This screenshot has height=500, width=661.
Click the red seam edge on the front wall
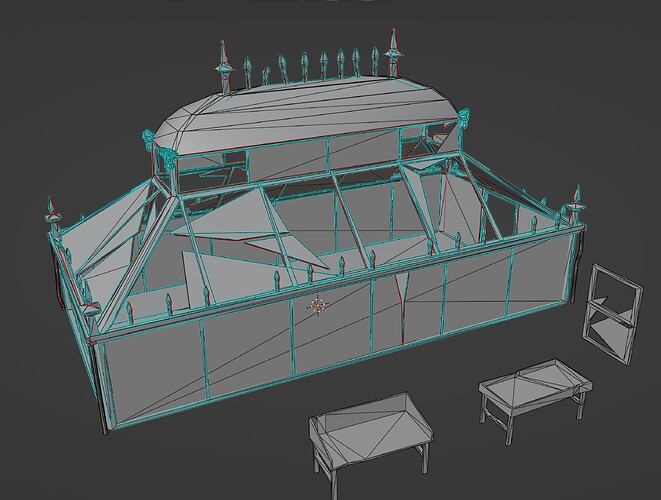[400, 308]
